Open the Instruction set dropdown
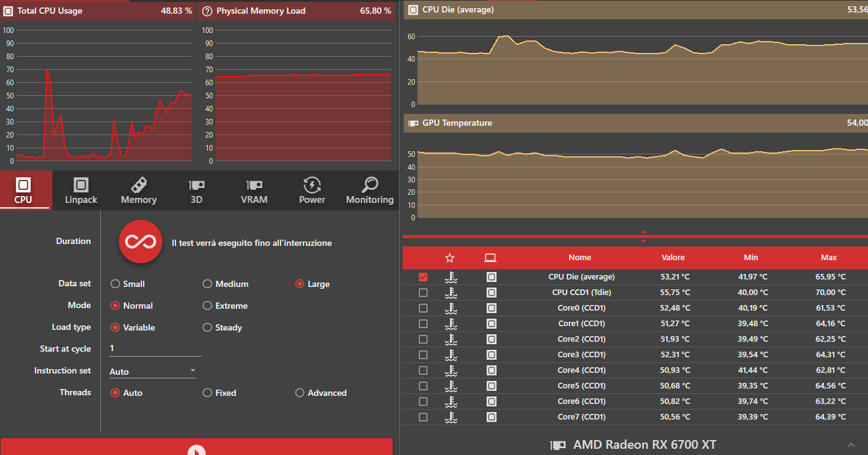This screenshot has width=868, height=455. [x=152, y=371]
